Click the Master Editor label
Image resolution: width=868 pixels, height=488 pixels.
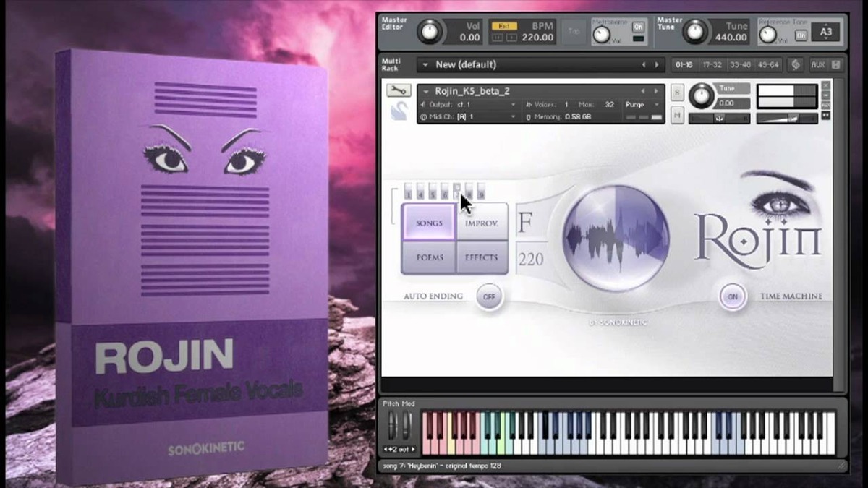pos(394,24)
